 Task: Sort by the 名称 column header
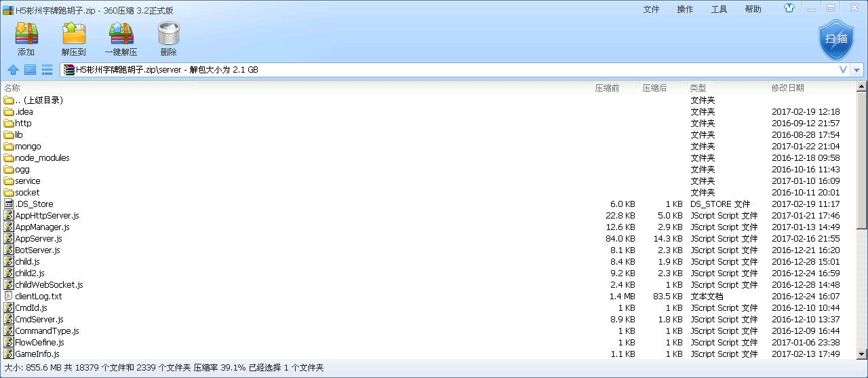point(12,88)
